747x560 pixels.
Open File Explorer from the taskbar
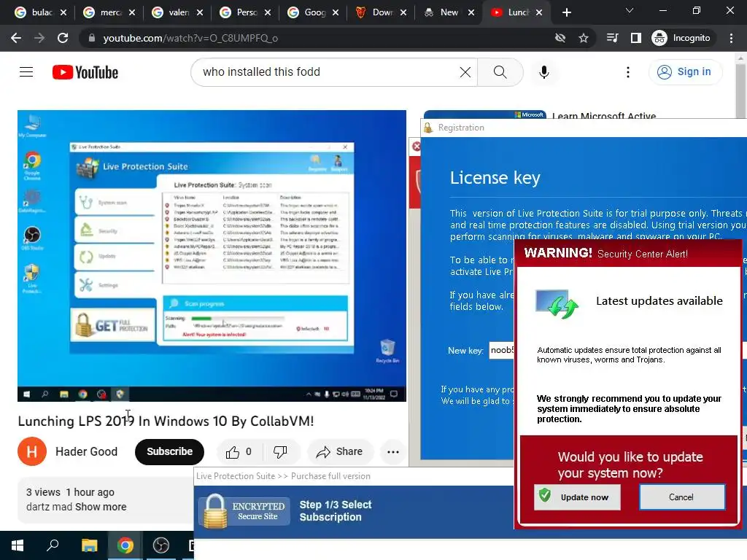pos(89,545)
